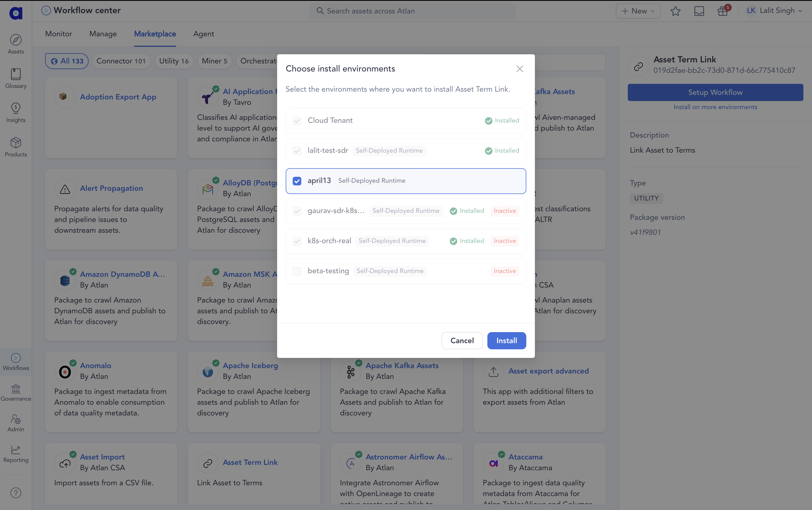Go to Workflows in the sidebar
This screenshot has width=812, height=510.
[x=16, y=362]
